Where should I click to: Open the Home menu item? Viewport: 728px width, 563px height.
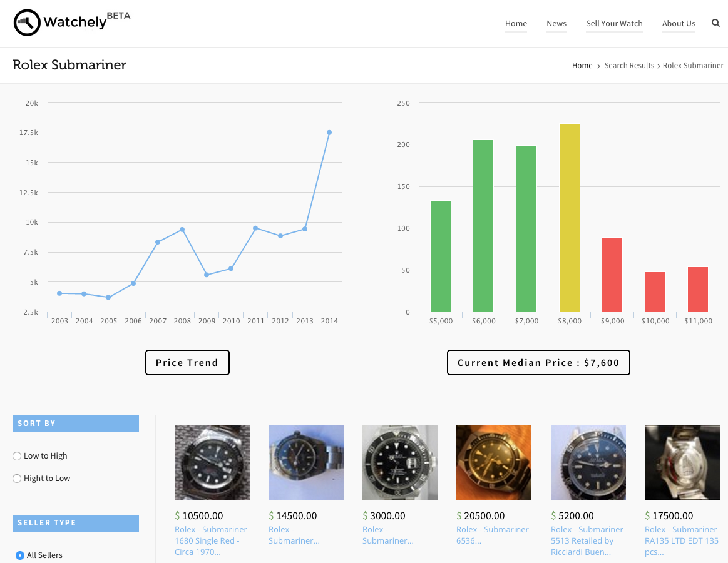[x=516, y=24]
